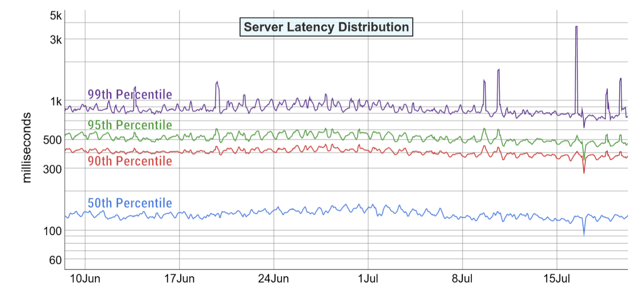644x297 pixels.
Task: Select the 24Jun x-axis label
Action: [274, 279]
